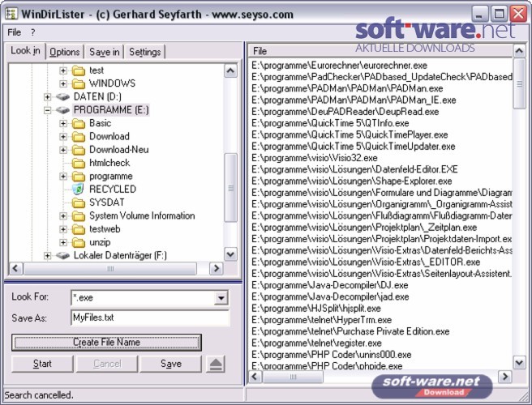Expand the Download-Neu folder node
Image resolution: width=532 pixels, height=405 pixels.
(63, 150)
